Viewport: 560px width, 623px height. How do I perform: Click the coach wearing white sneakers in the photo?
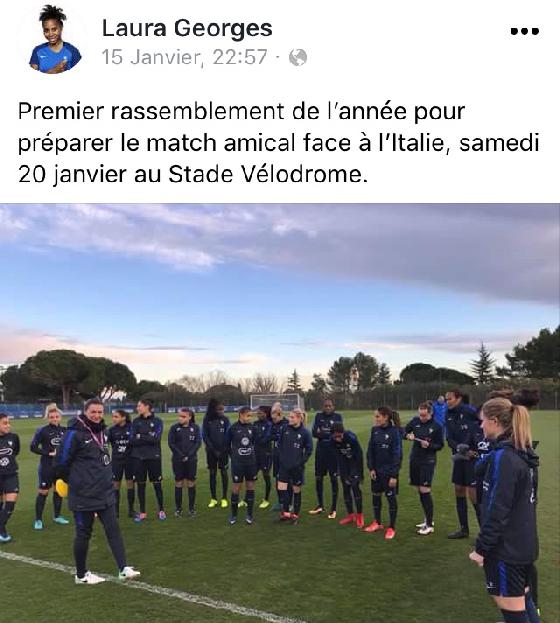pos(92,491)
